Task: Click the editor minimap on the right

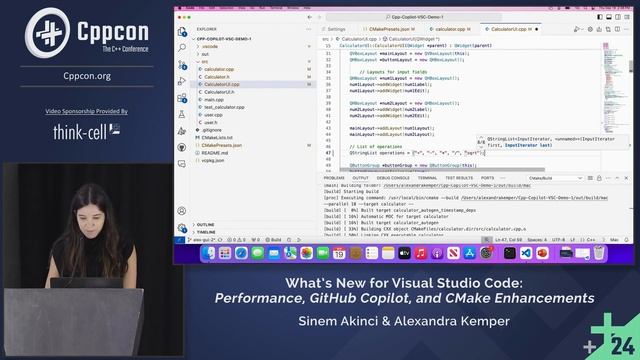Action: [614, 88]
